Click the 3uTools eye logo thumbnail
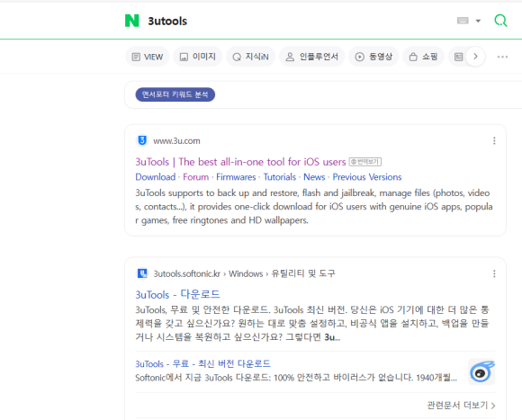 tap(481, 371)
